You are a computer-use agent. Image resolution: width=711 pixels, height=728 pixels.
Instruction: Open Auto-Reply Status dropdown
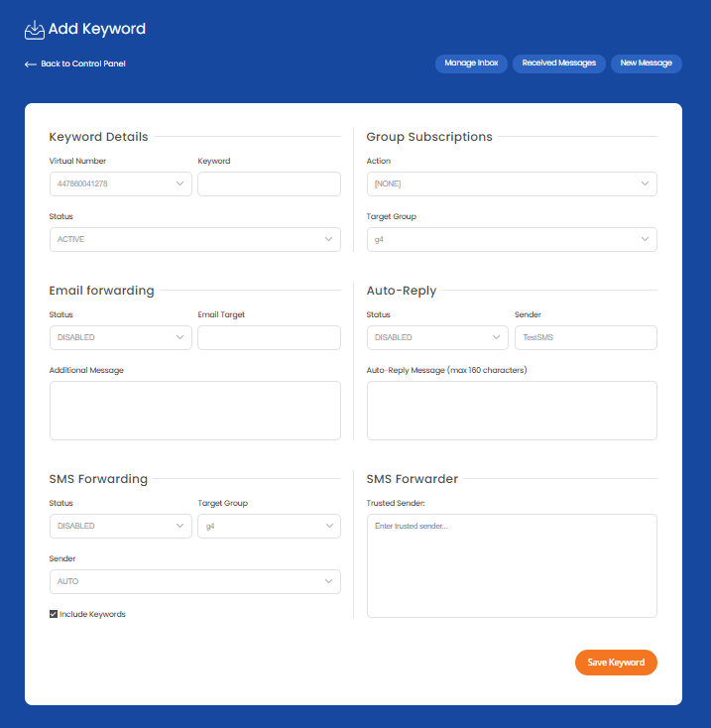pyautogui.click(x=437, y=337)
